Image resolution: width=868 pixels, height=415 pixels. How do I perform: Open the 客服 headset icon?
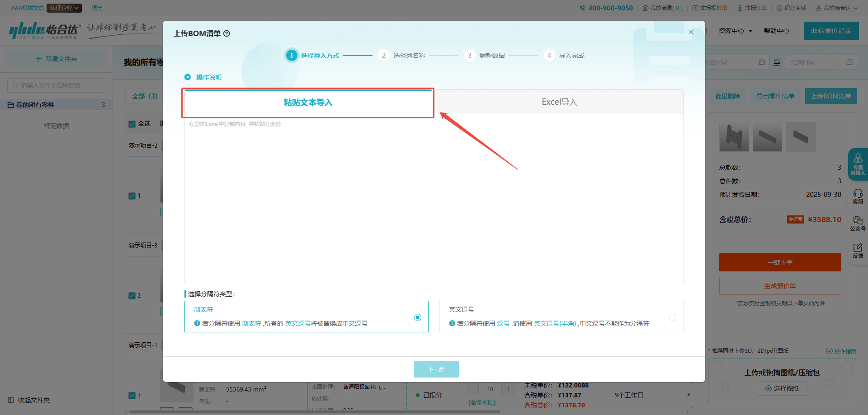point(858,194)
